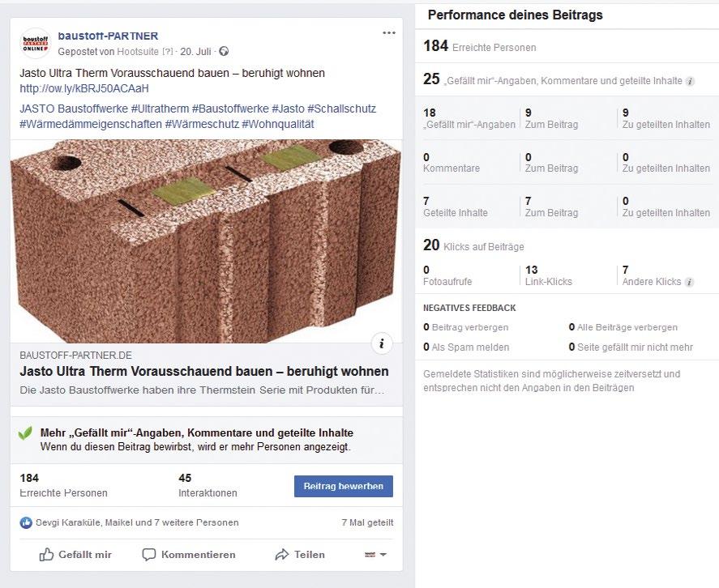Screen dimensions: 719x588
Task: Click the post date 20. Juli
Action: point(196,52)
